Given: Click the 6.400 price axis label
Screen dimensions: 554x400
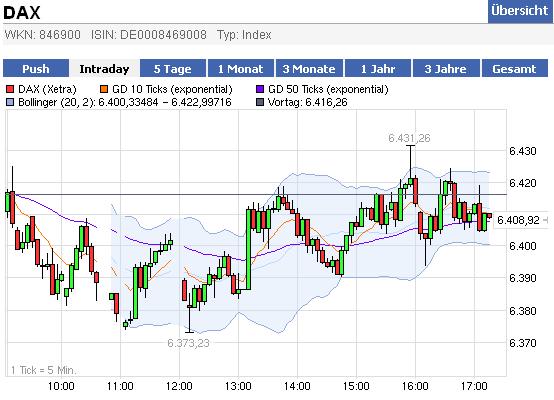Looking at the screenshot, I should [x=523, y=246].
